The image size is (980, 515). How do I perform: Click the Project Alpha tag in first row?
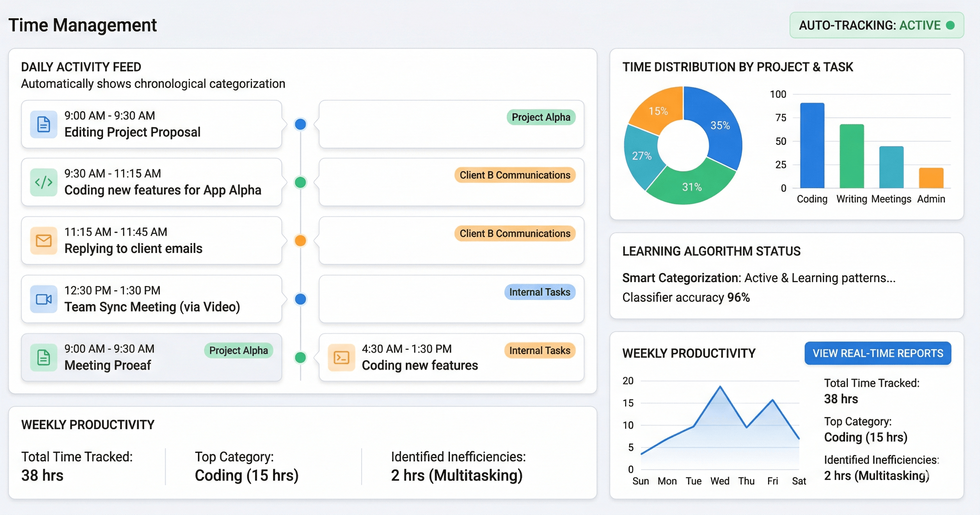[x=541, y=117]
